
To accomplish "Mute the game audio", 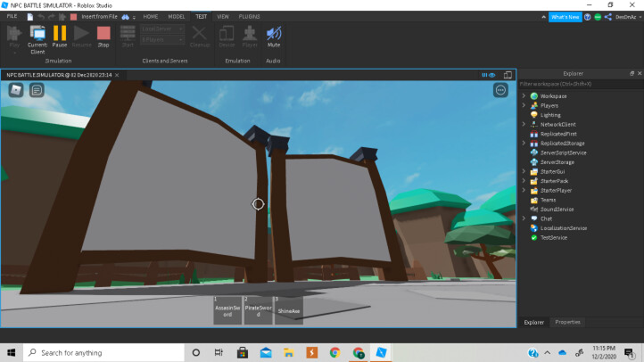I will [x=274, y=37].
